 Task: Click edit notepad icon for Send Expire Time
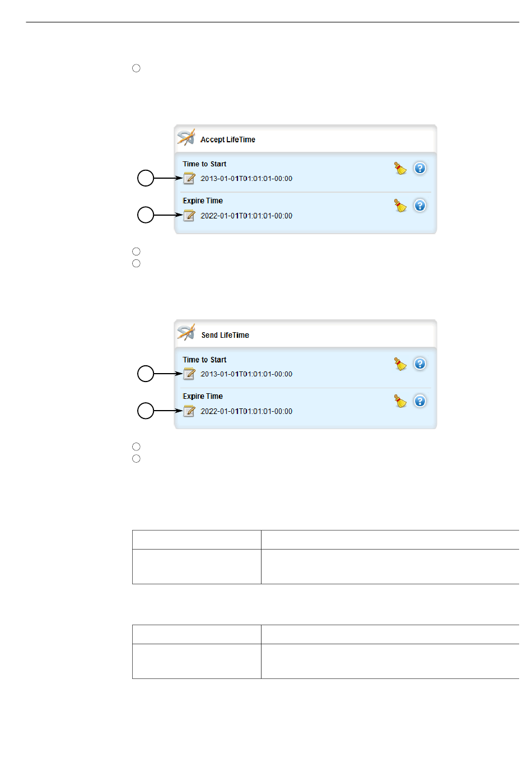189,411
